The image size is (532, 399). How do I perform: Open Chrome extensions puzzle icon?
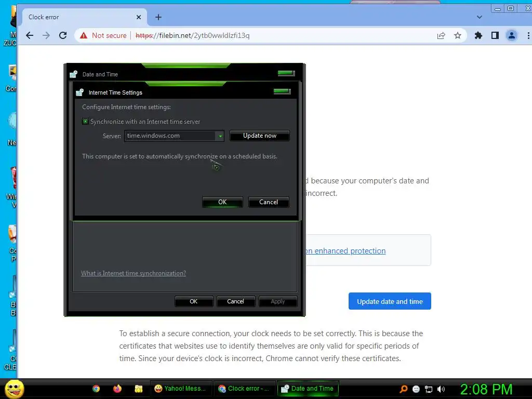(x=478, y=36)
